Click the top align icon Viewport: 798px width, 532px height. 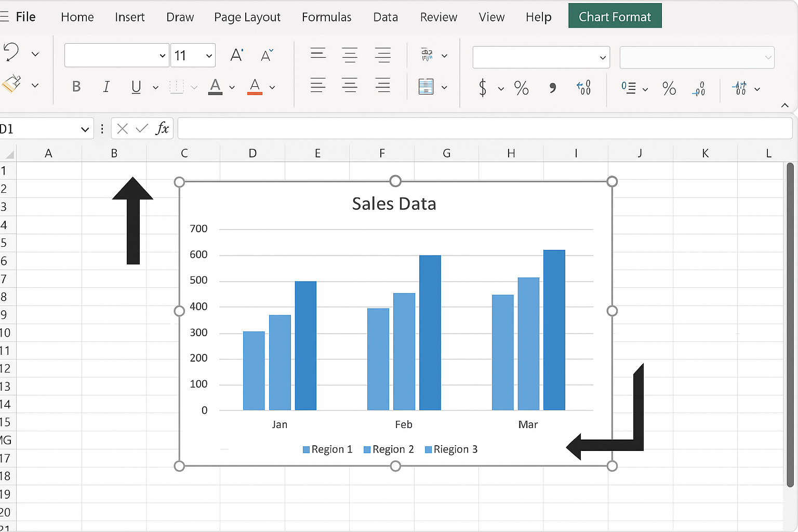tap(318, 54)
